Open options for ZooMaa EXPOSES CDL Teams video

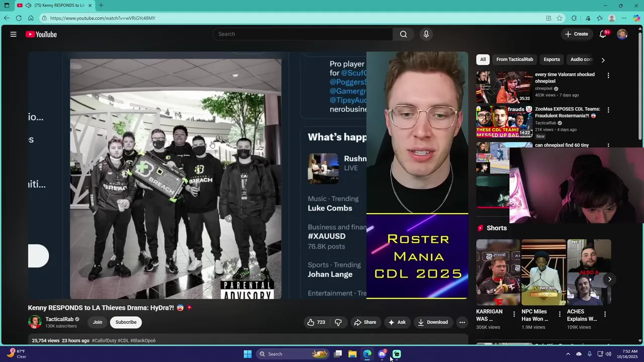click(x=608, y=110)
